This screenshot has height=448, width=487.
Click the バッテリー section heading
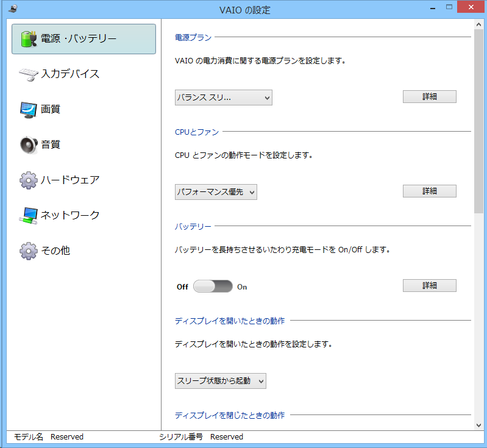pyautogui.click(x=193, y=227)
